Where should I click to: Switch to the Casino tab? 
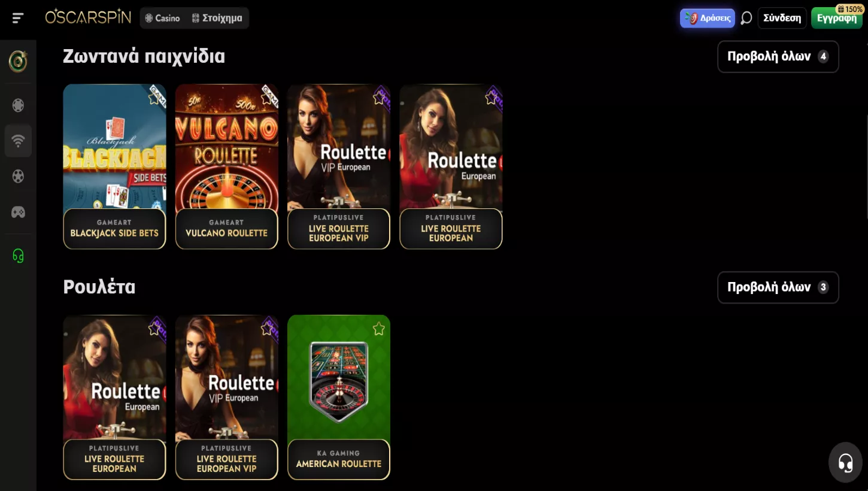click(162, 18)
